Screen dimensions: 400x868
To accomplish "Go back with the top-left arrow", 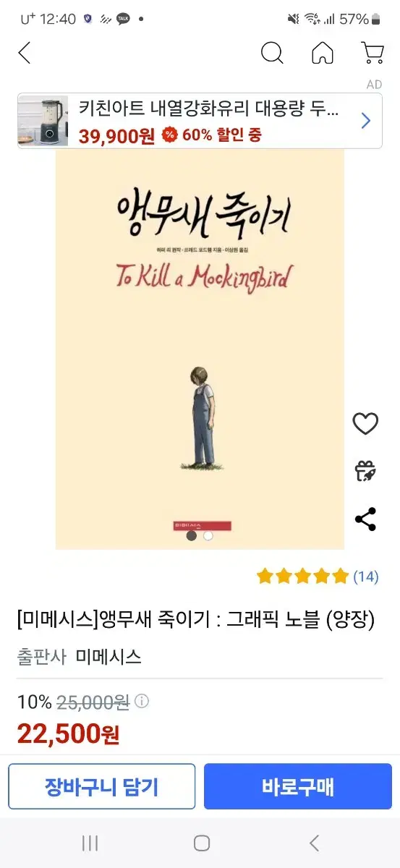I will coord(25,53).
